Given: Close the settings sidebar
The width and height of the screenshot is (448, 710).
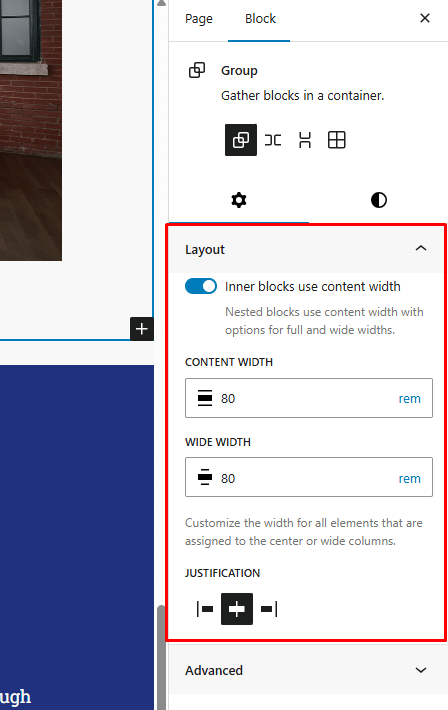Looking at the screenshot, I should (x=424, y=18).
